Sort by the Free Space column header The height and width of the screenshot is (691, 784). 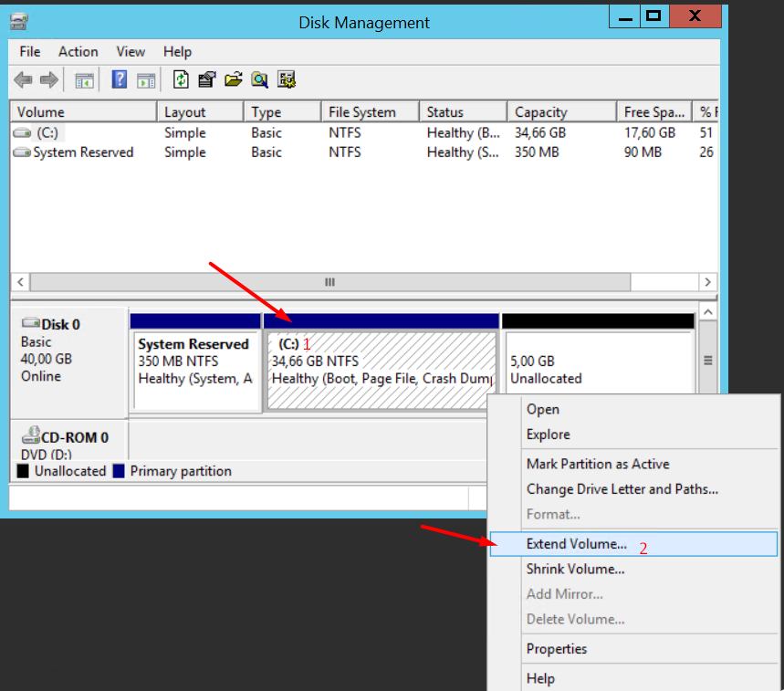point(654,112)
